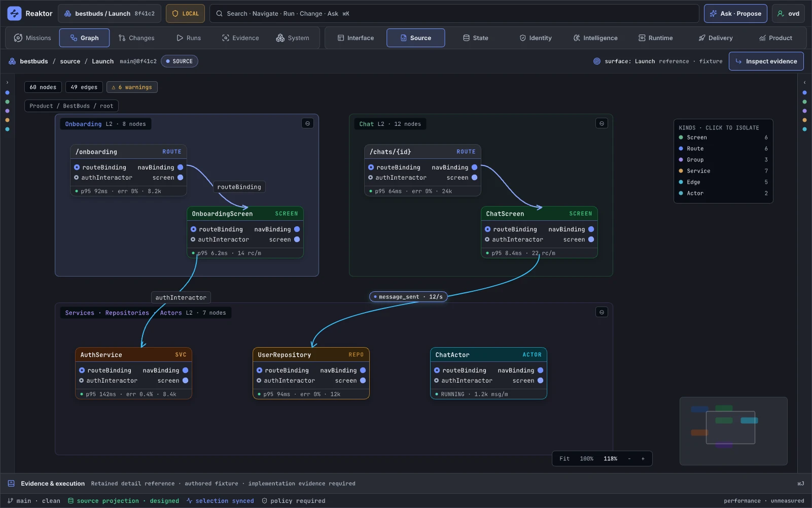This screenshot has width=812, height=508.
Task: Open Evidence & execution panel icon
Action: point(11,484)
